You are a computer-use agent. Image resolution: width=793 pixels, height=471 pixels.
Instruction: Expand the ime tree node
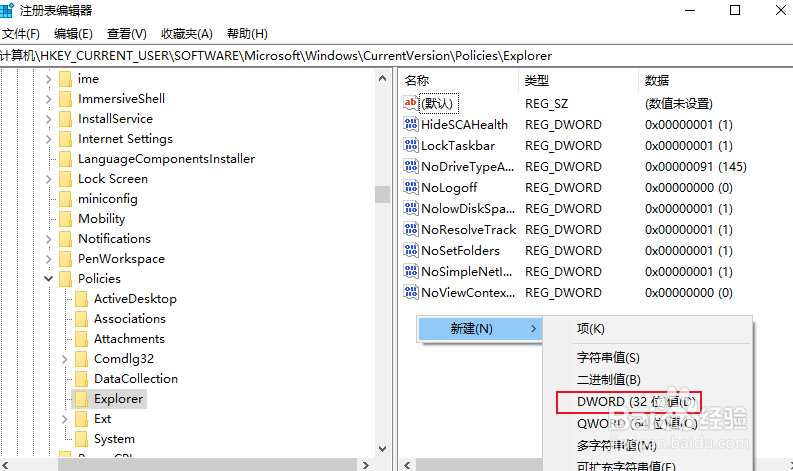(49, 79)
